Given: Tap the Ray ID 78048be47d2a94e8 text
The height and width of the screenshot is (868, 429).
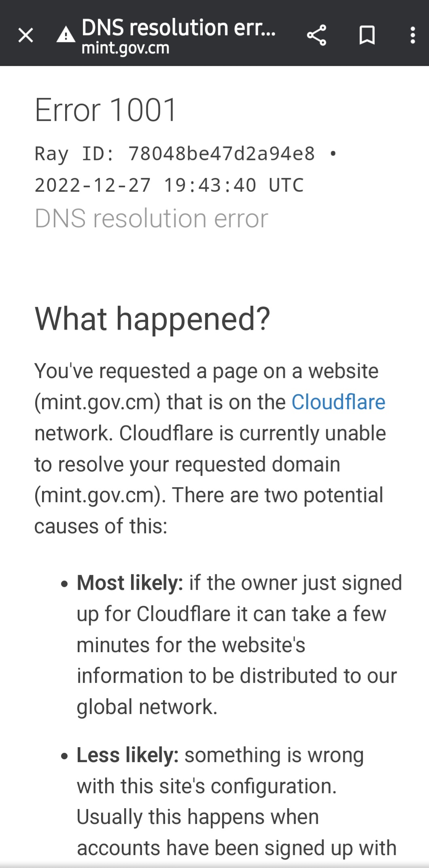Looking at the screenshot, I should [x=175, y=154].
